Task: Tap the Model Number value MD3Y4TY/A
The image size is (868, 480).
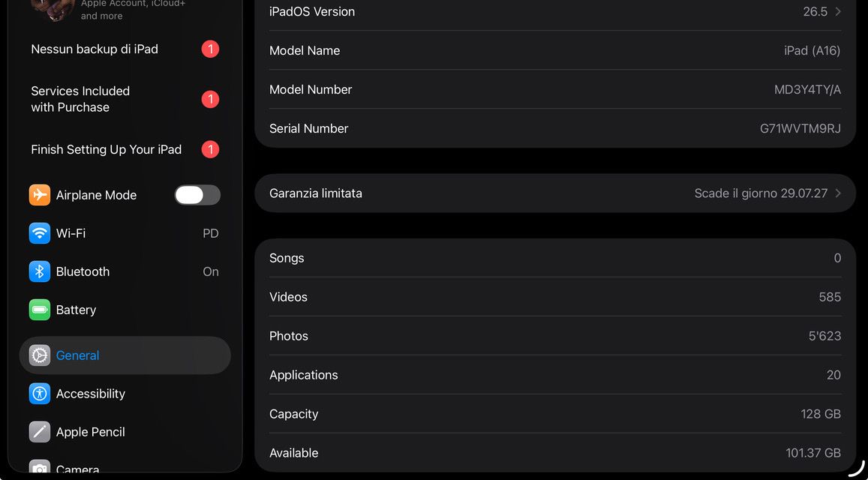Action: pos(807,90)
